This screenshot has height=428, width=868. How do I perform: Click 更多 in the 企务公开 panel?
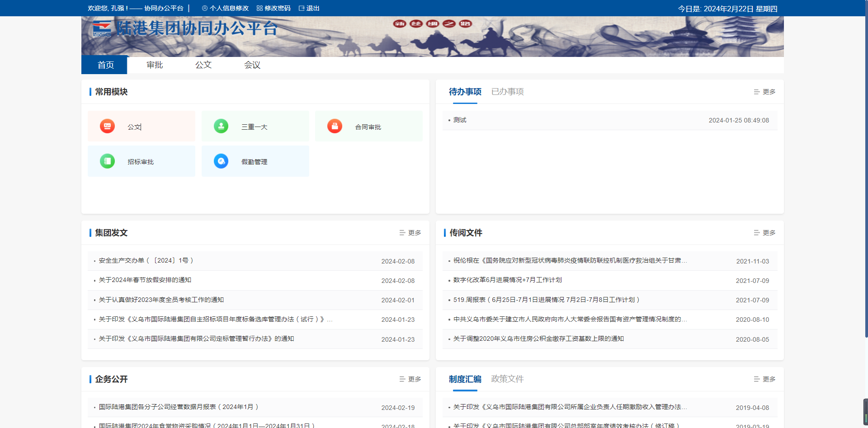point(415,379)
